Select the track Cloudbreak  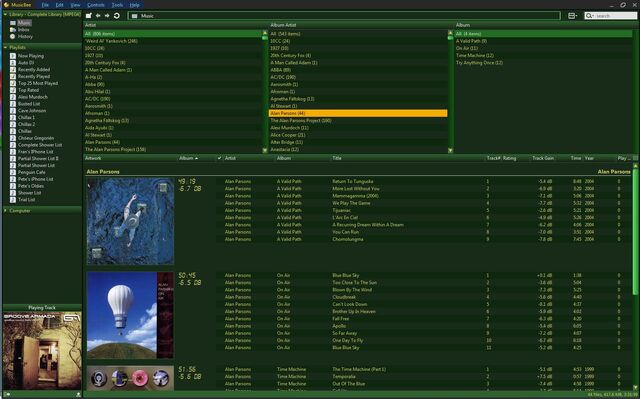(344, 297)
